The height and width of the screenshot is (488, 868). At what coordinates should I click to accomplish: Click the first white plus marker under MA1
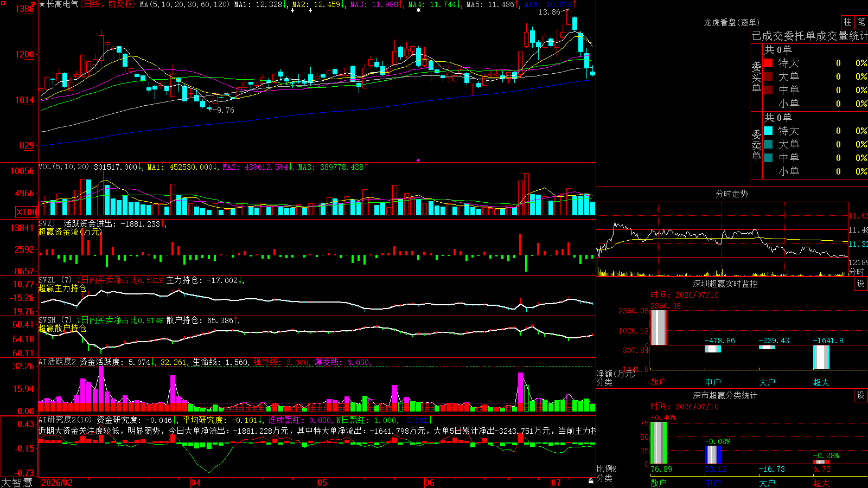click(x=292, y=10)
